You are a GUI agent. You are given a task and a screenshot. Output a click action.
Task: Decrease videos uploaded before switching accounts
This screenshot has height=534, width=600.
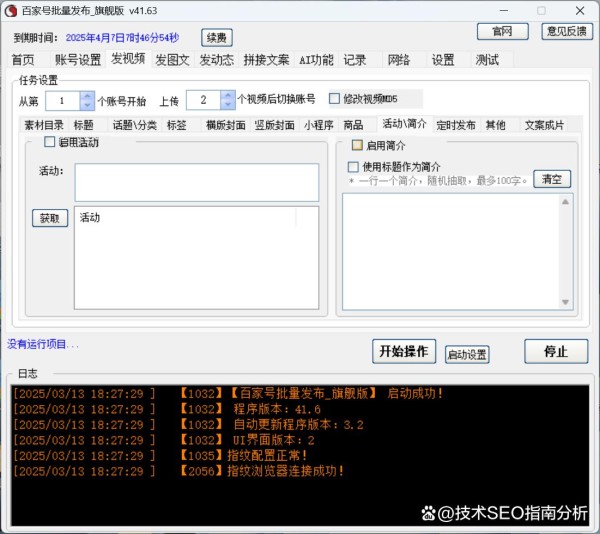click(228, 105)
